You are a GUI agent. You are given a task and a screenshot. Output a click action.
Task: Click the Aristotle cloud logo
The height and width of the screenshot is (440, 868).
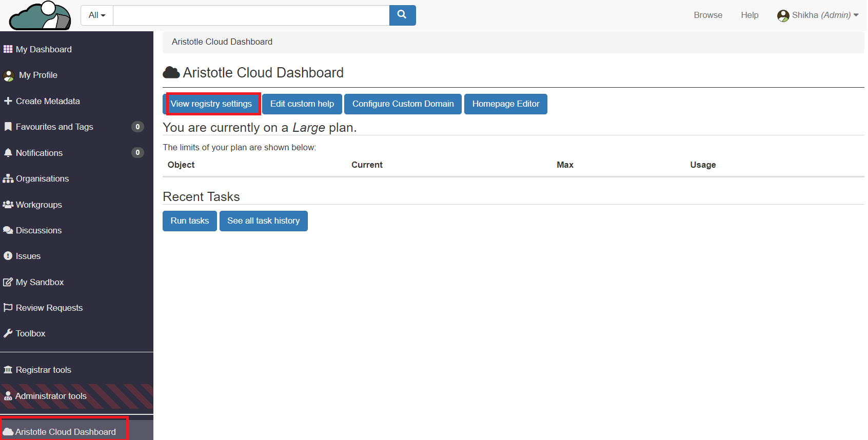coord(40,15)
